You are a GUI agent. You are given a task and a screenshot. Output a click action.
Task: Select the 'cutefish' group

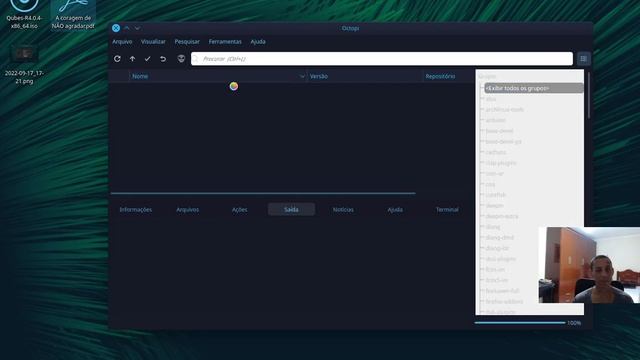pyautogui.click(x=496, y=195)
